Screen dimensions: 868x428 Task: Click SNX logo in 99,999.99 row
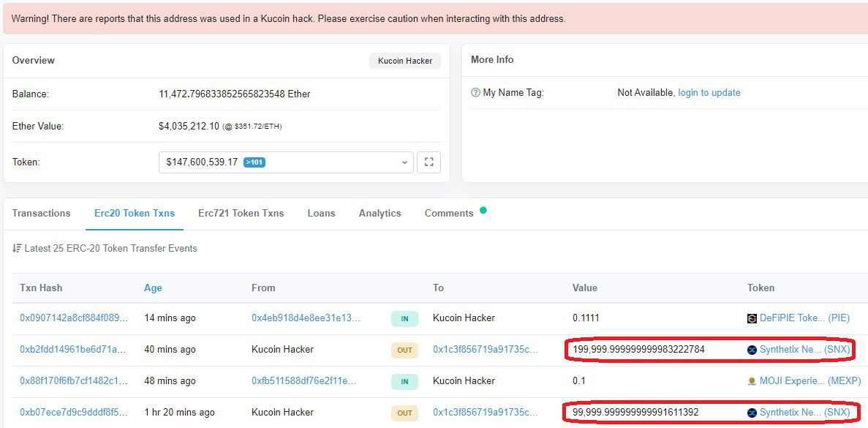click(x=752, y=413)
